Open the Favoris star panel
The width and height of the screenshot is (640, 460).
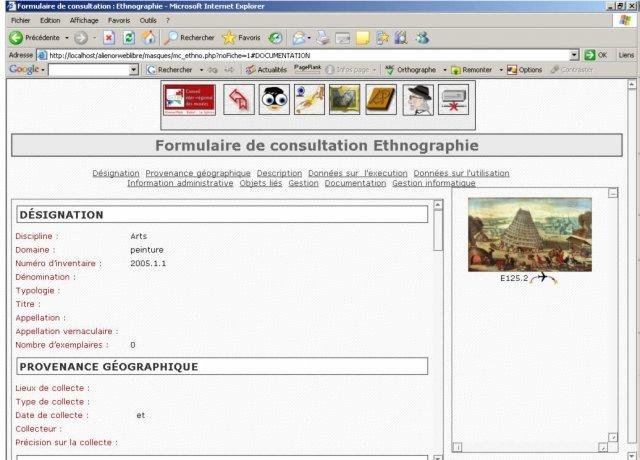[x=241, y=38]
